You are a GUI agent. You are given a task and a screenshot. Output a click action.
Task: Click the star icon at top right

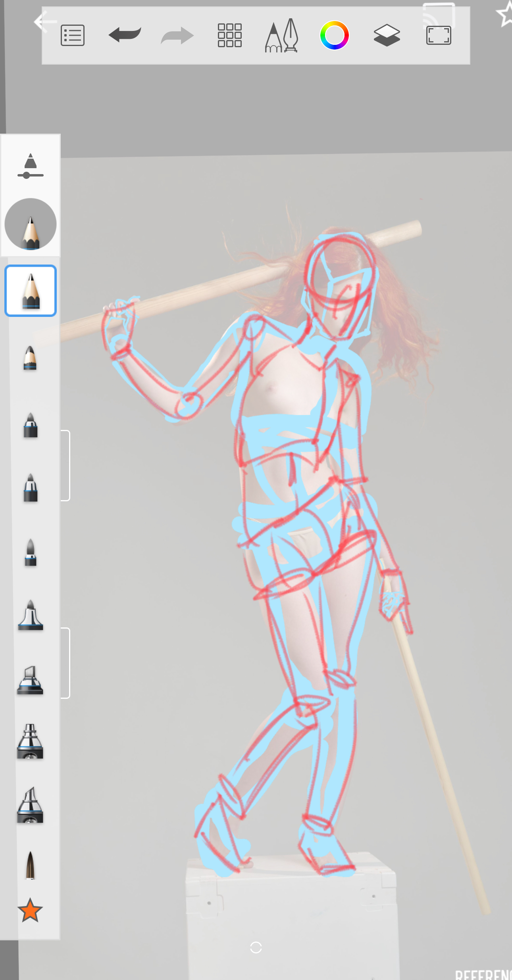coord(505,14)
